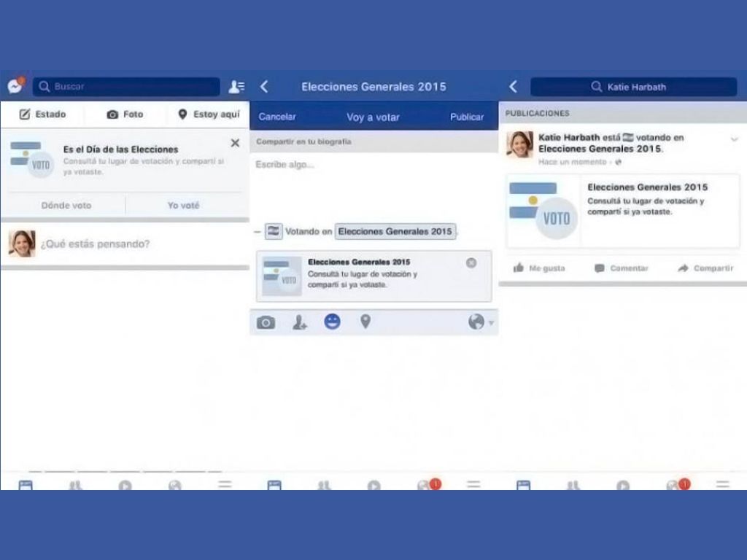
Task: Select the Yo voté button
Action: click(x=183, y=205)
